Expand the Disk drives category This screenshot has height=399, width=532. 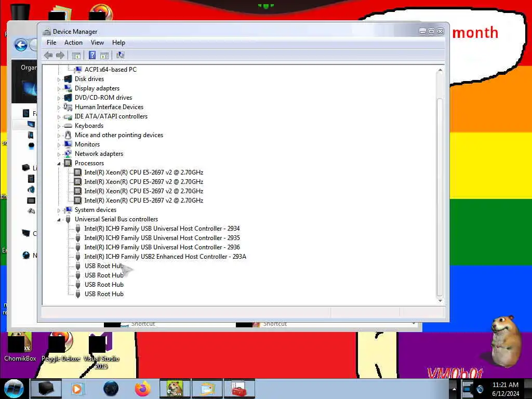59,79
